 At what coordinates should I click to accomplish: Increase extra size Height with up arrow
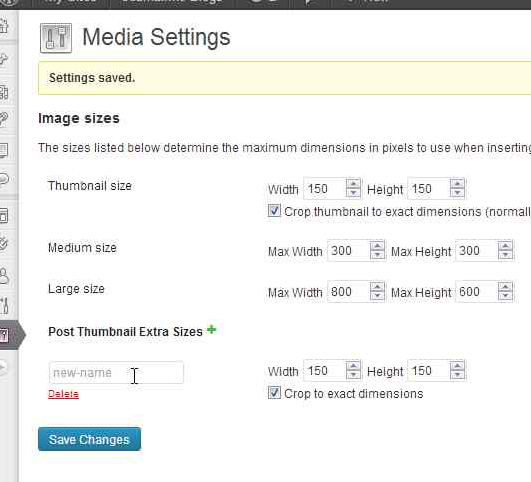click(457, 365)
